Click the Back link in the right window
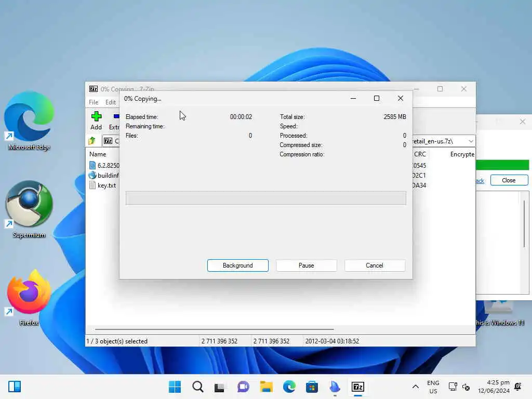Viewport: 532px width, 399px height. pyautogui.click(x=480, y=180)
